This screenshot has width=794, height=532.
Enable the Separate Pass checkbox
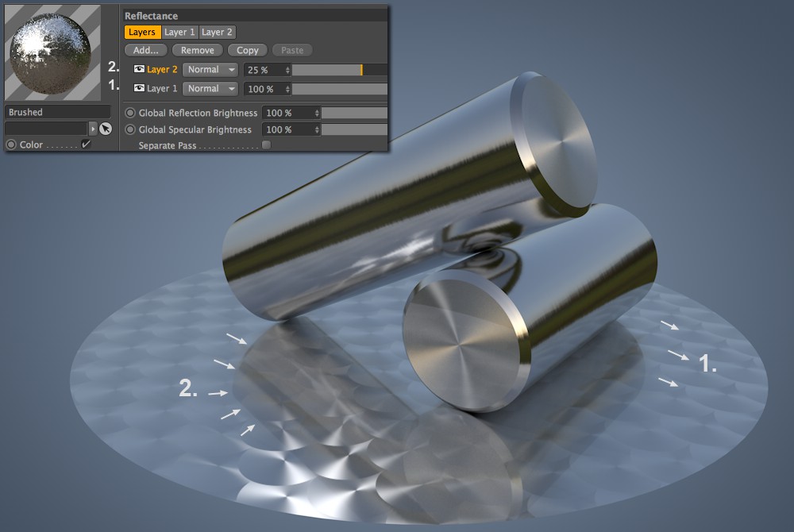click(266, 145)
